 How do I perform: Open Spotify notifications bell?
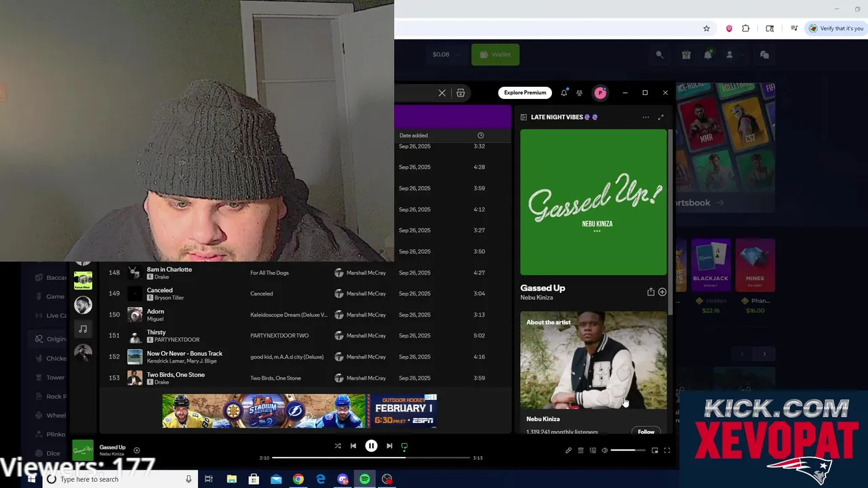click(x=564, y=93)
